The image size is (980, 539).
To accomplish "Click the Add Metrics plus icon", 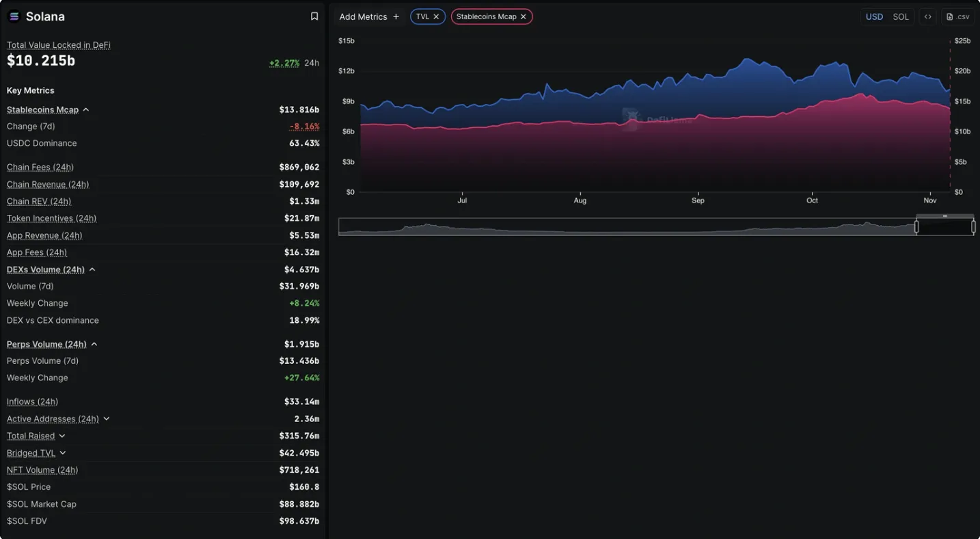I will click(x=396, y=16).
